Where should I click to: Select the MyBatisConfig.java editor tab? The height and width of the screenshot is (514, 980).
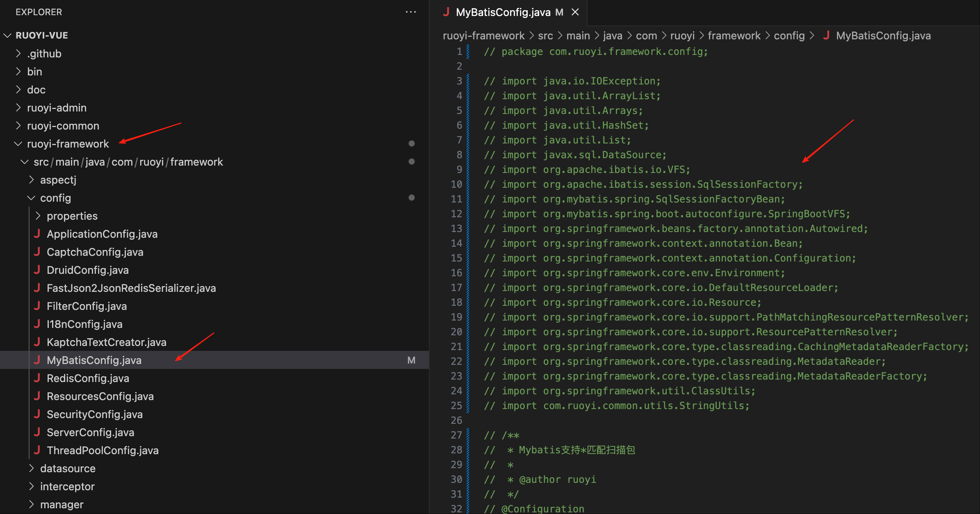coord(503,12)
